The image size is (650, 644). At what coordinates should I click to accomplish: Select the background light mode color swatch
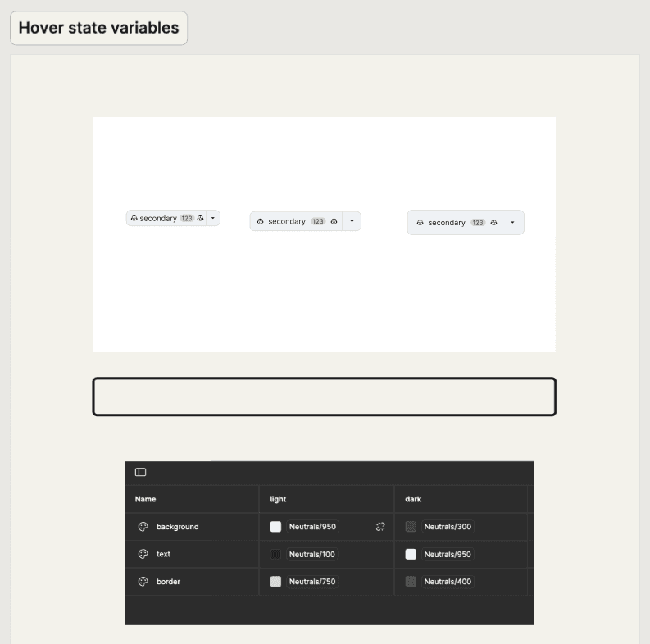coord(275,527)
